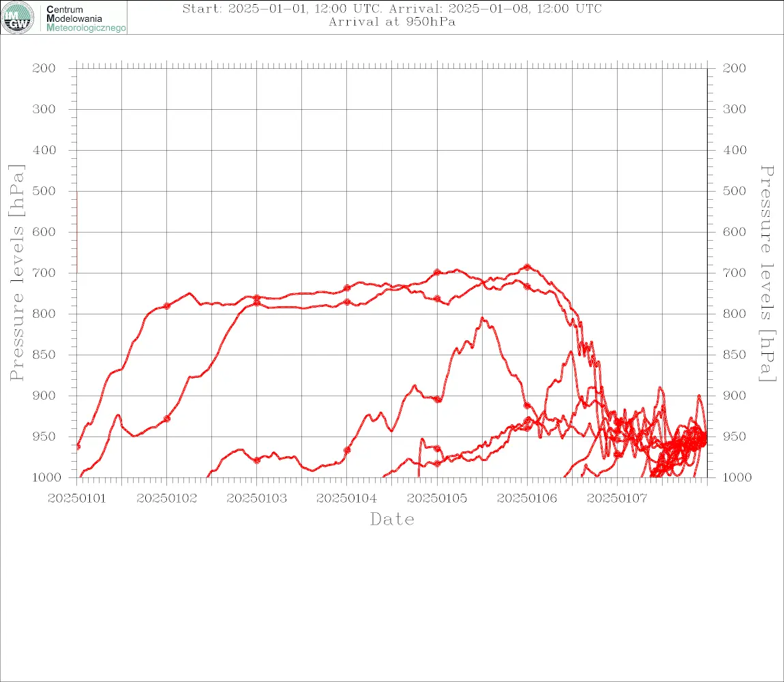This screenshot has height=682, width=784.
Task: Click the left axis 950 label
Action: coord(44,436)
